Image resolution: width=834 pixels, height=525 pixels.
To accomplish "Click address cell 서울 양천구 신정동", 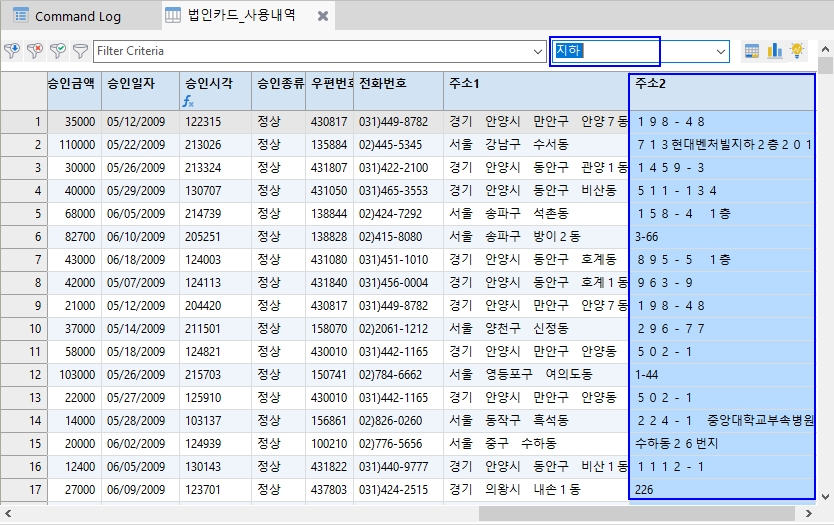I will point(536,329).
